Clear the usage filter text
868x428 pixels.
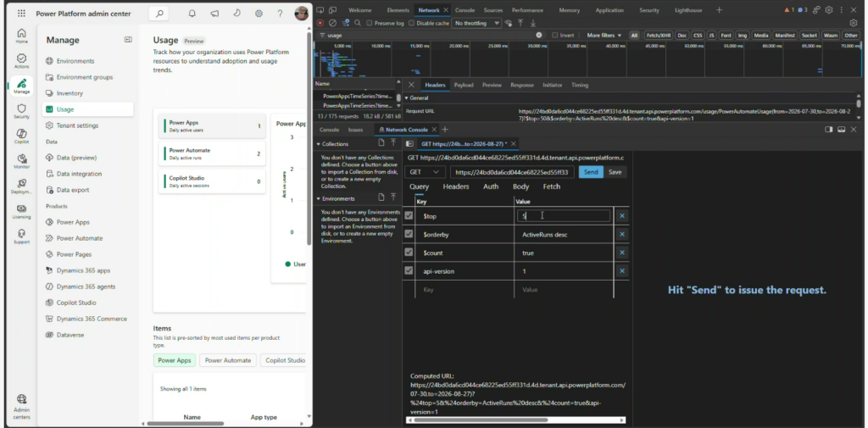538,36
